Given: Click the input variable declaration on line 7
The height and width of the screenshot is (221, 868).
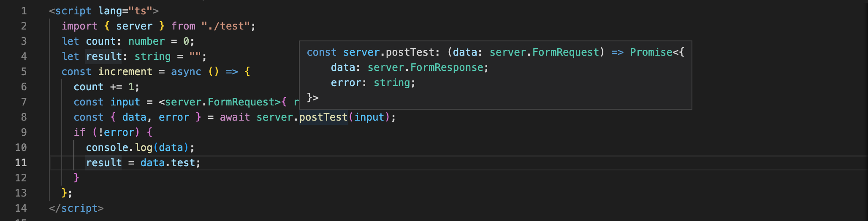Looking at the screenshot, I should click(x=125, y=102).
